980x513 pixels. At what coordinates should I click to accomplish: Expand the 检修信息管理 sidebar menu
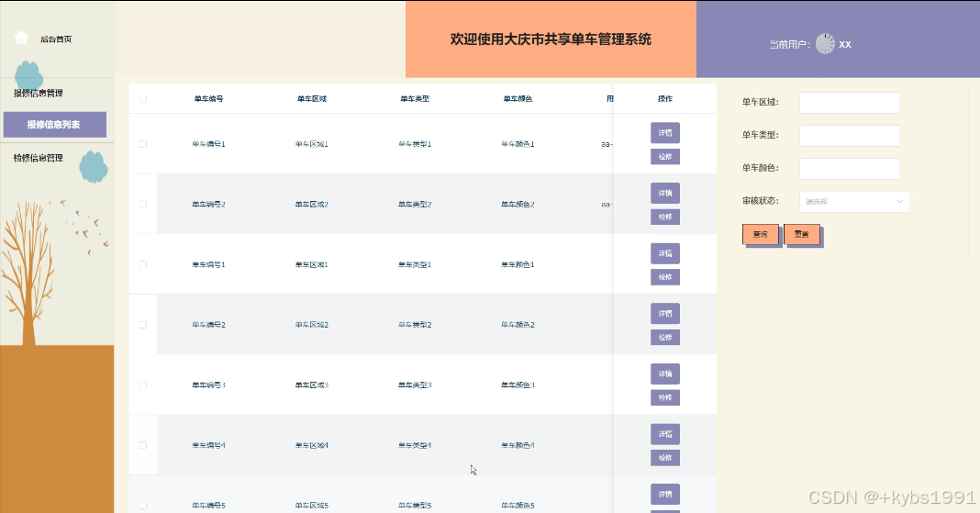[39, 158]
